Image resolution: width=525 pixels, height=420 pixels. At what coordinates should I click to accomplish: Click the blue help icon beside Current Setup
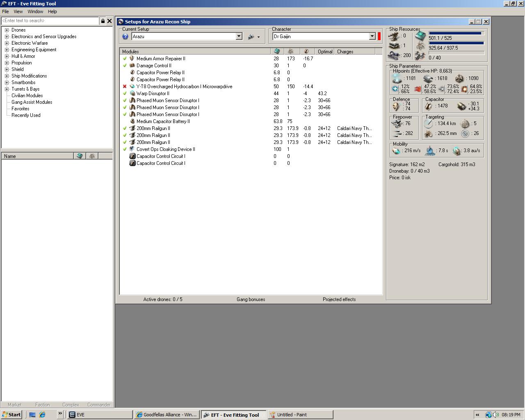pos(126,37)
